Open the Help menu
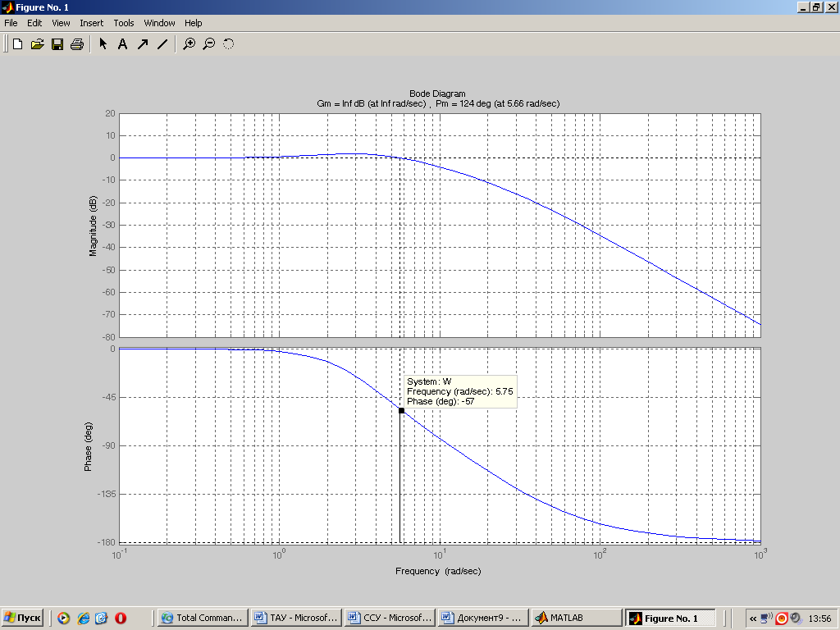This screenshot has height=630, width=840. [x=193, y=23]
